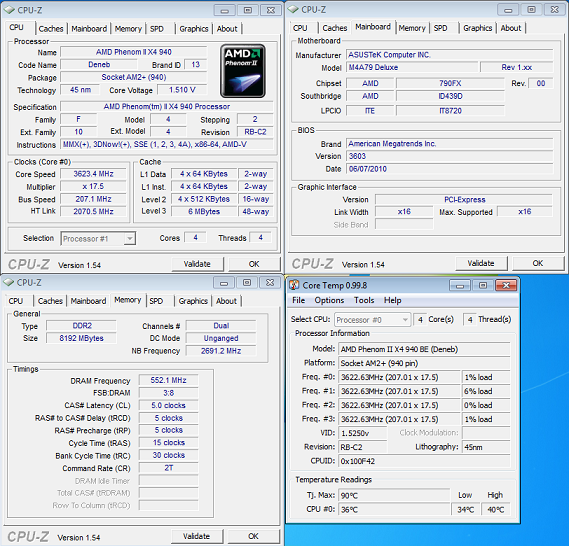Viewport: 569px width, 546px height.
Task: Click the Core Temp title bar icon
Action: coord(294,286)
